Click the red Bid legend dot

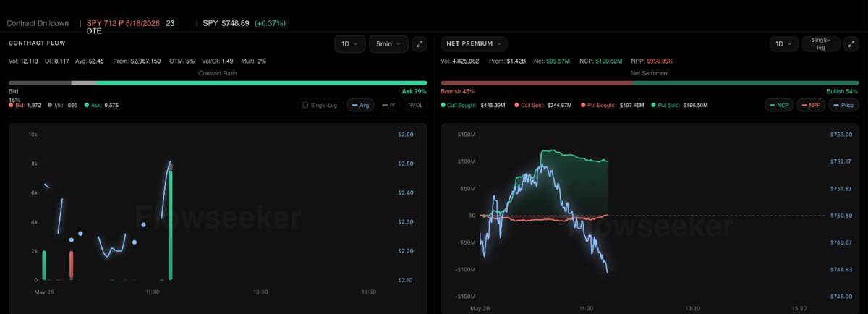11,105
